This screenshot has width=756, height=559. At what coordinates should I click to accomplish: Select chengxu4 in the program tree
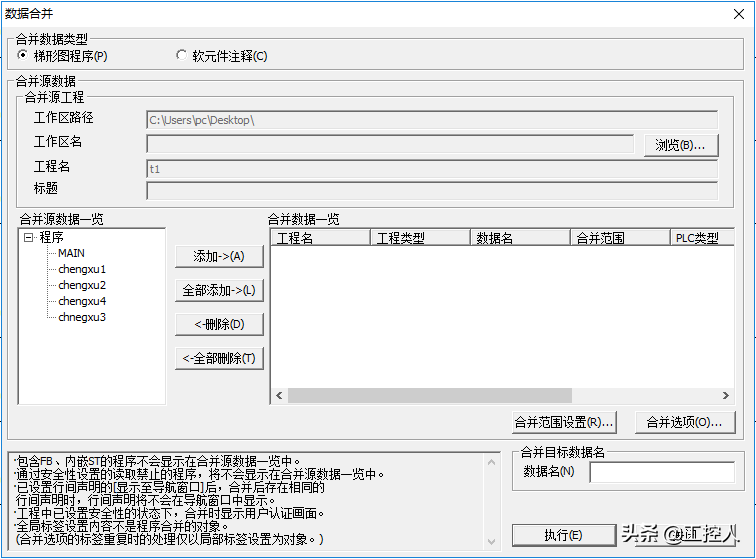82,301
